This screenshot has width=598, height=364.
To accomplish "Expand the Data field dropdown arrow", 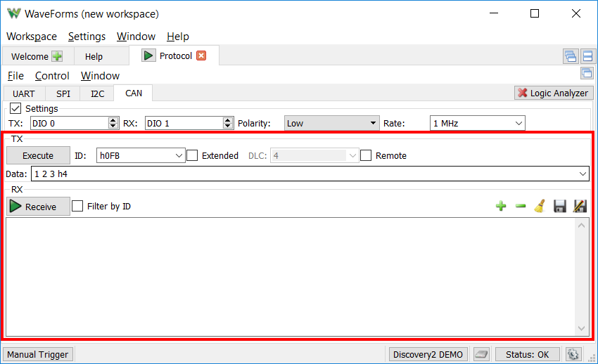I will point(583,174).
